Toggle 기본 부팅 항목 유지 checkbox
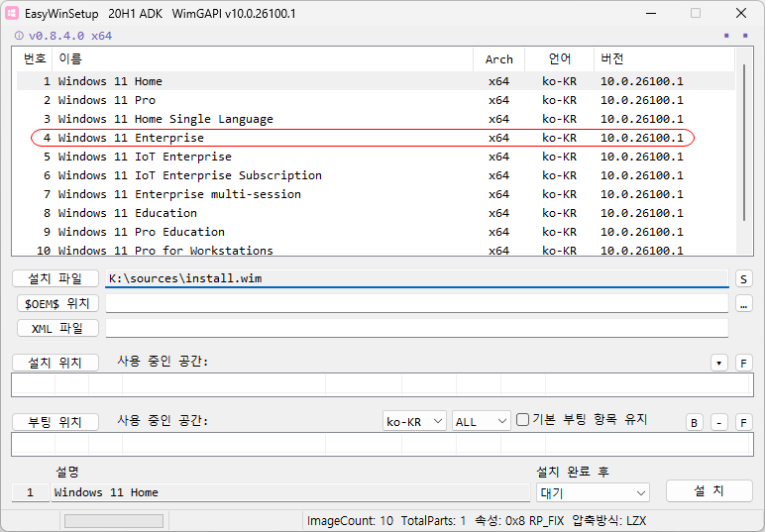Screen dimensions: 765x532 pyautogui.click(x=522, y=419)
